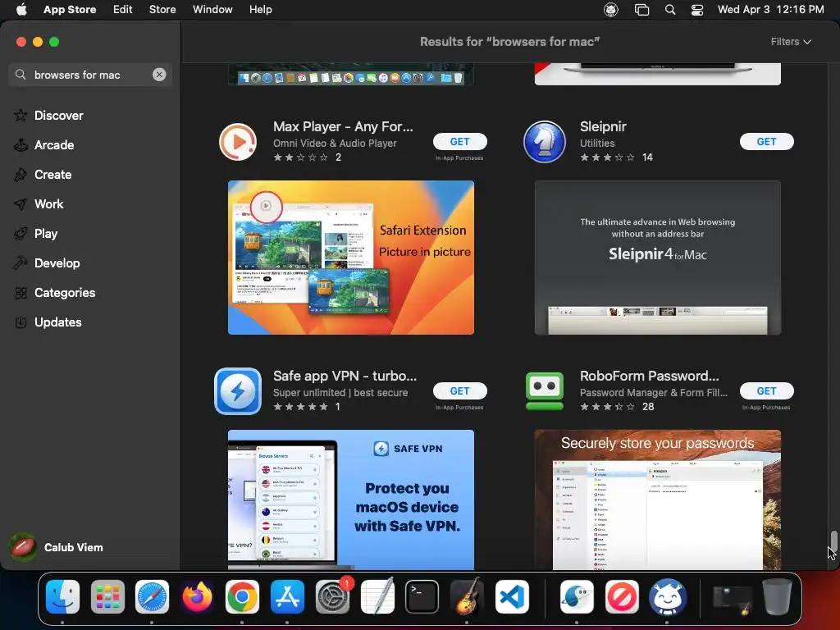840x630 pixels.
Task: Click the search magnifier icon in sidebar
Action: pyautogui.click(x=21, y=75)
